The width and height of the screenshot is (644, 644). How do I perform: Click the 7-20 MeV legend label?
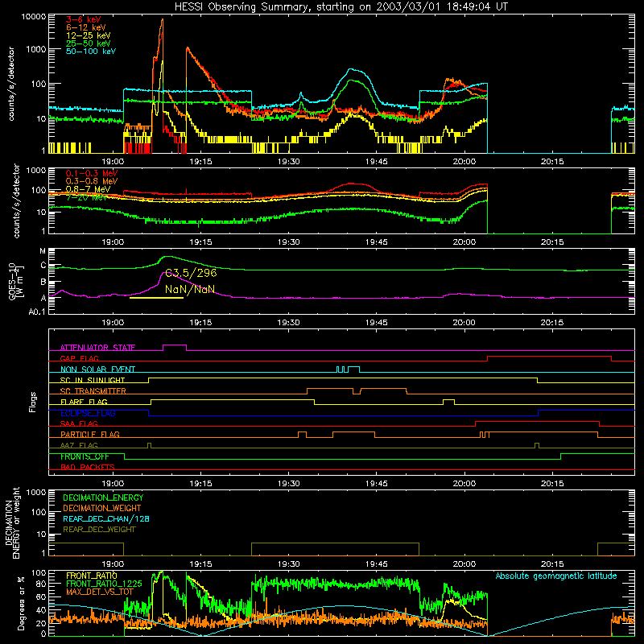[87, 197]
